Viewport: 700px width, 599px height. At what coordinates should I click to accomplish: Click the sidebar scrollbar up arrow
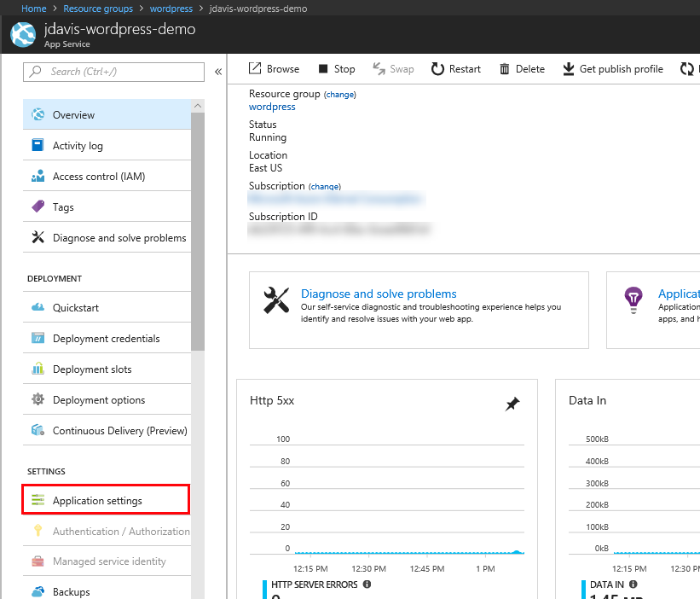[198, 106]
